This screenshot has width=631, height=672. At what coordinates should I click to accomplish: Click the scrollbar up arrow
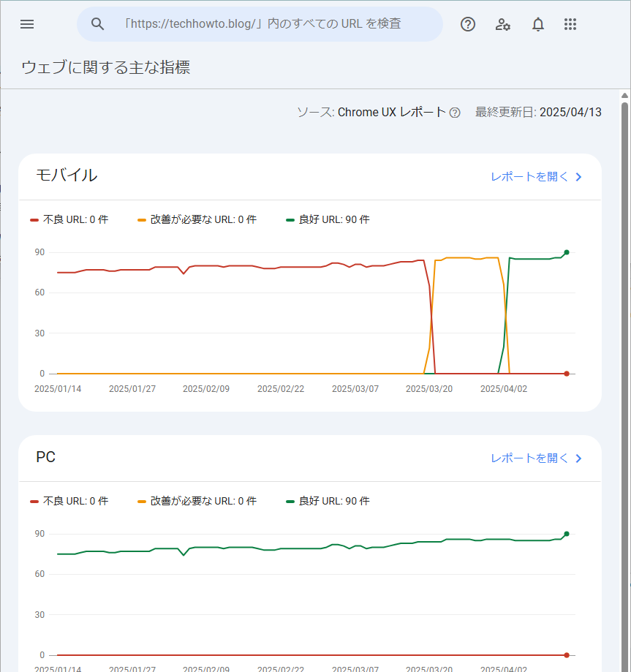click(624, 96)
